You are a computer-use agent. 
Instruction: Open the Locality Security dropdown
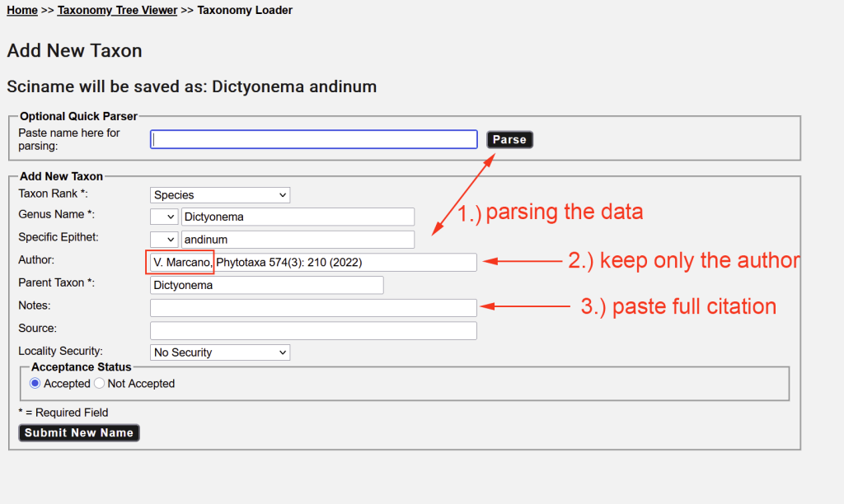click(x=220, y=352)
